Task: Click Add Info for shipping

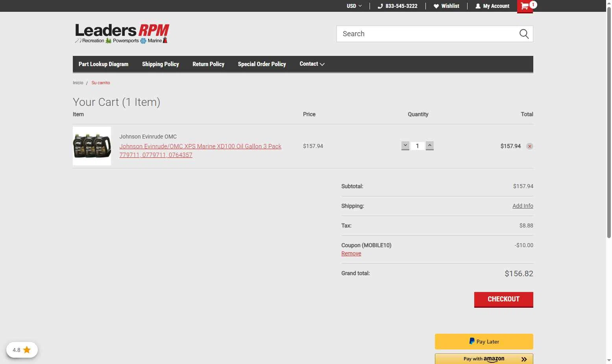Action: click(x=523, y=206)
